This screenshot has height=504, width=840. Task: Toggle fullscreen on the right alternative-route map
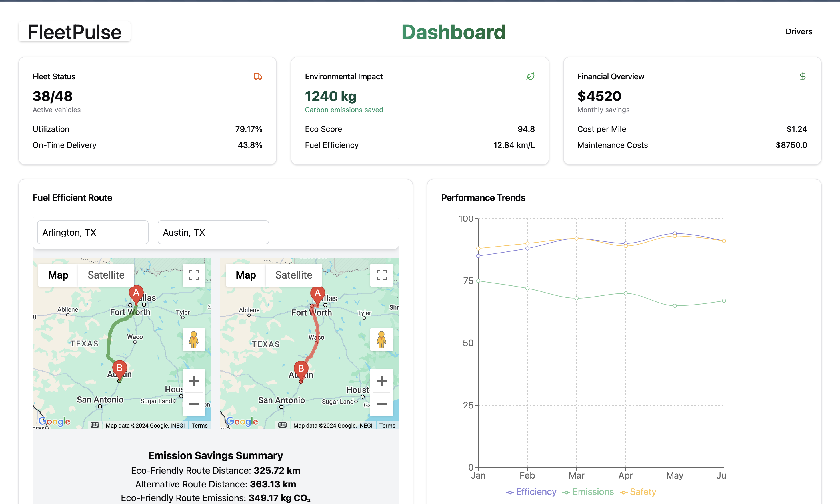(x=381, y=275)
